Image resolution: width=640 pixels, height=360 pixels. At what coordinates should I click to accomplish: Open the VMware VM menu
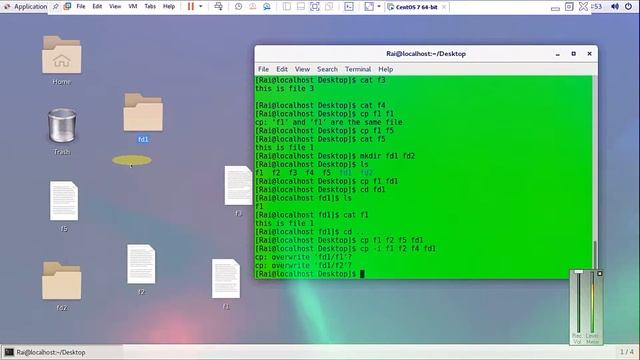(133, 7)
